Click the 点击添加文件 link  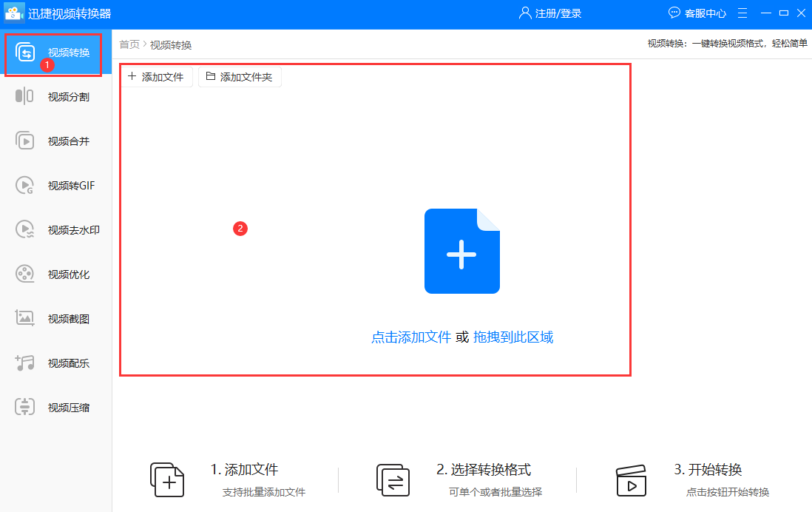pos(412,337)
